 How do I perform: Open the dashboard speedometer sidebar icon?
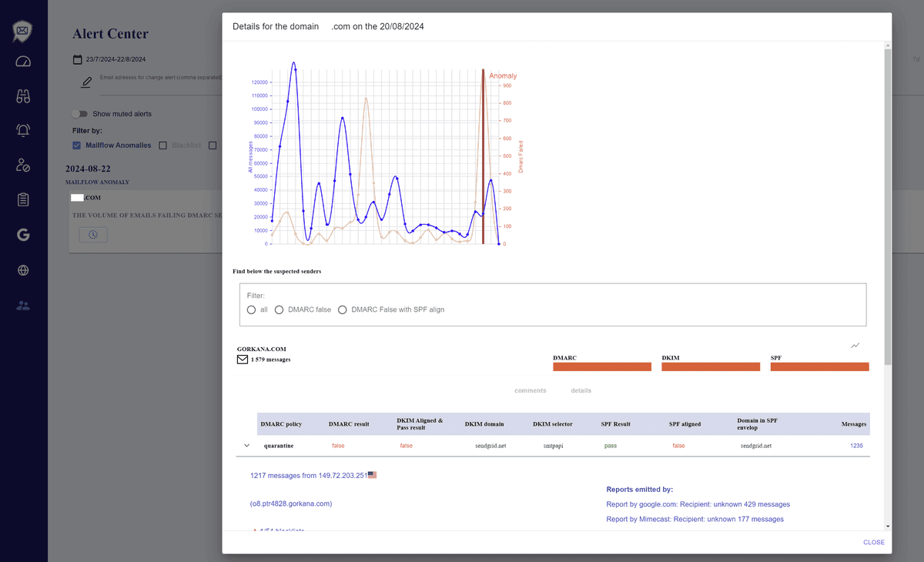pyautogui.click(x=23, y=62)
